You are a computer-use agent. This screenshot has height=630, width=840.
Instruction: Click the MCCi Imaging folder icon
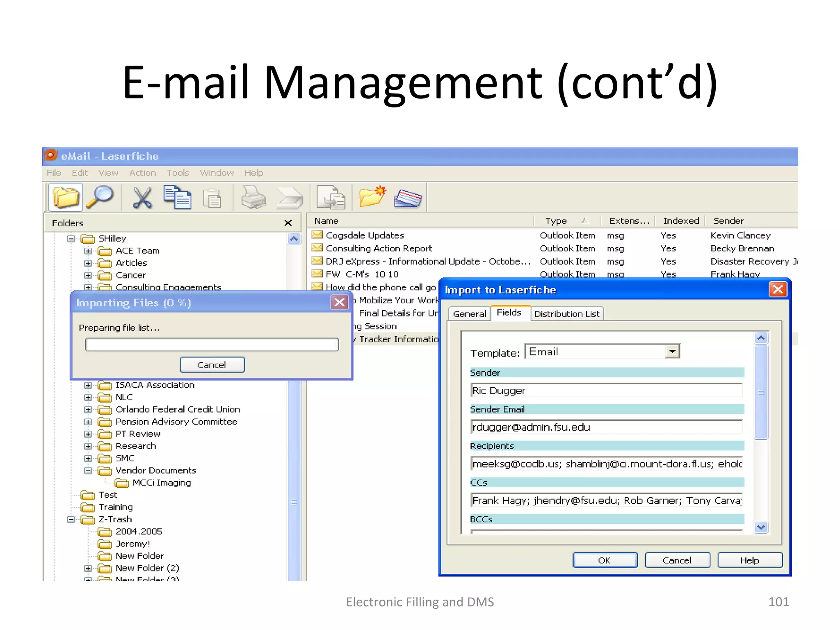click(121, 483)
